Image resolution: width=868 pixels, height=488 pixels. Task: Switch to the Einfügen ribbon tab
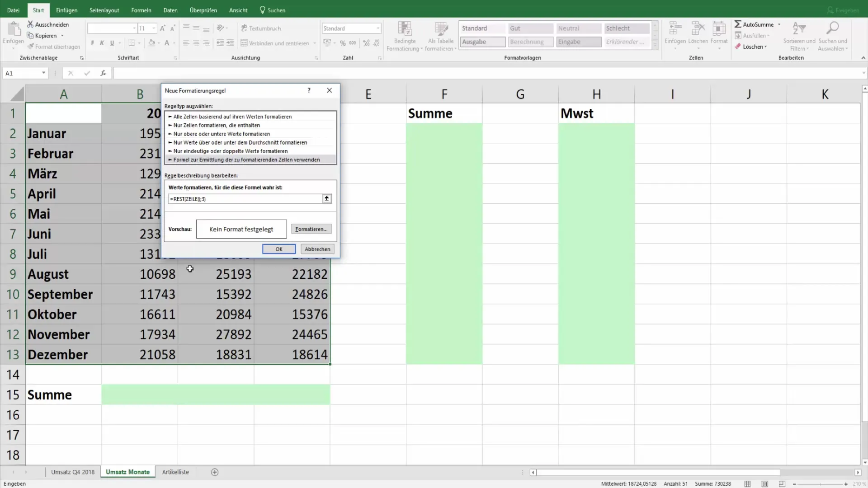point(66,10)
